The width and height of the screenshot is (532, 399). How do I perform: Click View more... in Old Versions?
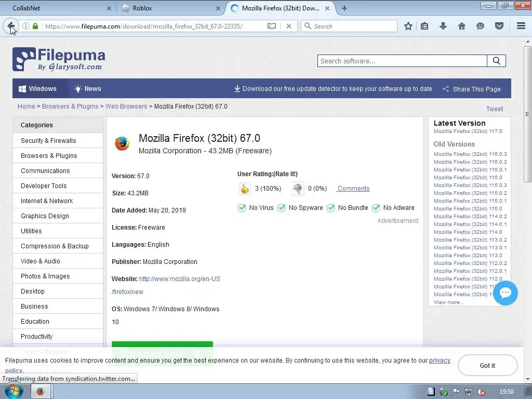tap(449, 302)
